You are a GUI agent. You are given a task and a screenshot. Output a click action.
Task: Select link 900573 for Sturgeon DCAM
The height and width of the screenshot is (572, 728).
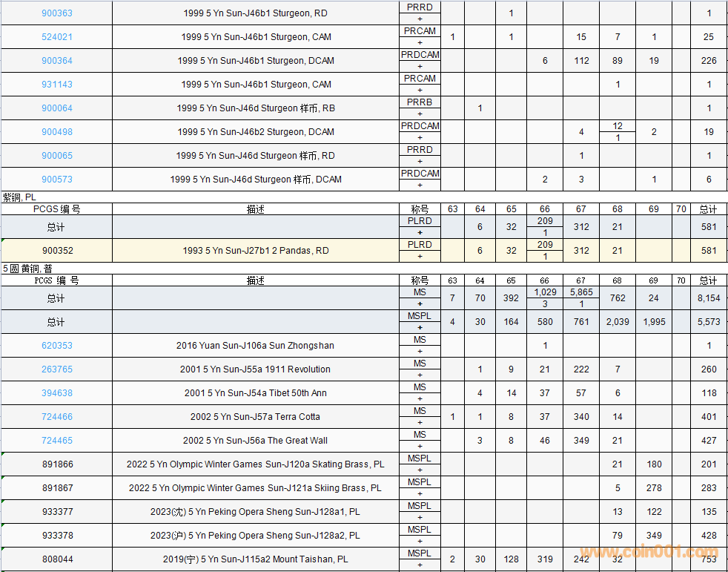[57, 180]
